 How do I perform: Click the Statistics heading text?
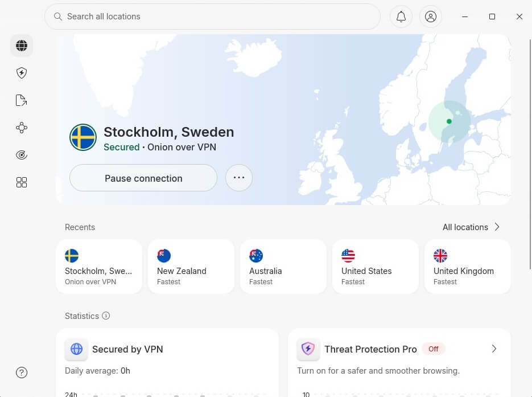(x=82, y=316)
